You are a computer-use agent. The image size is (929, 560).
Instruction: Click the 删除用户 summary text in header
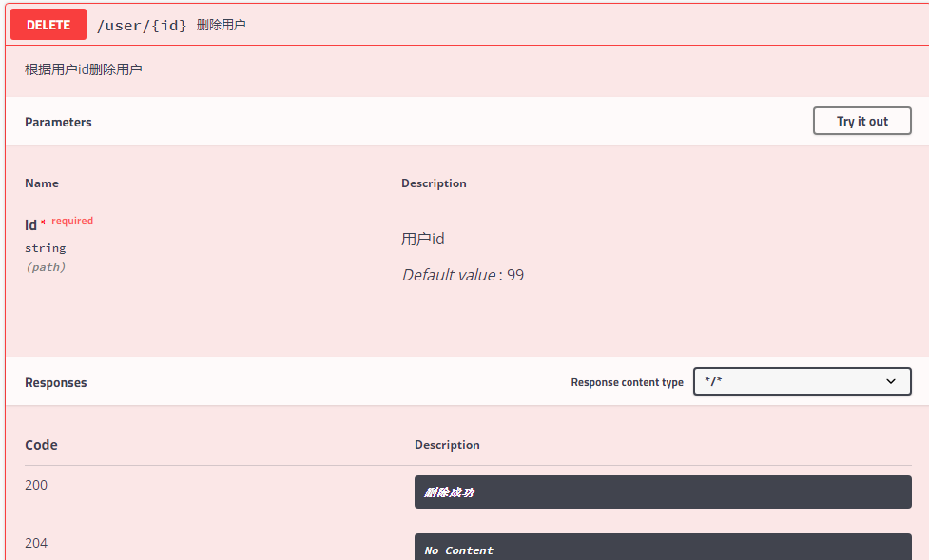[x=221, y=25]
